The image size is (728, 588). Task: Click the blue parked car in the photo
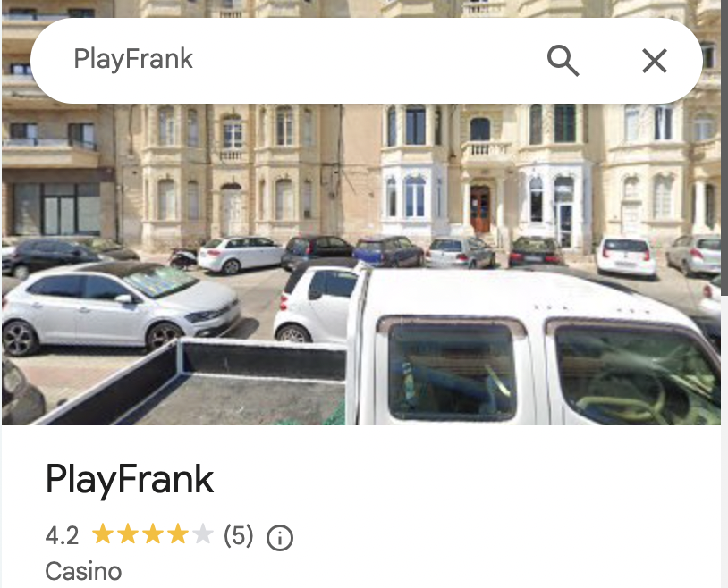(388, 252)
